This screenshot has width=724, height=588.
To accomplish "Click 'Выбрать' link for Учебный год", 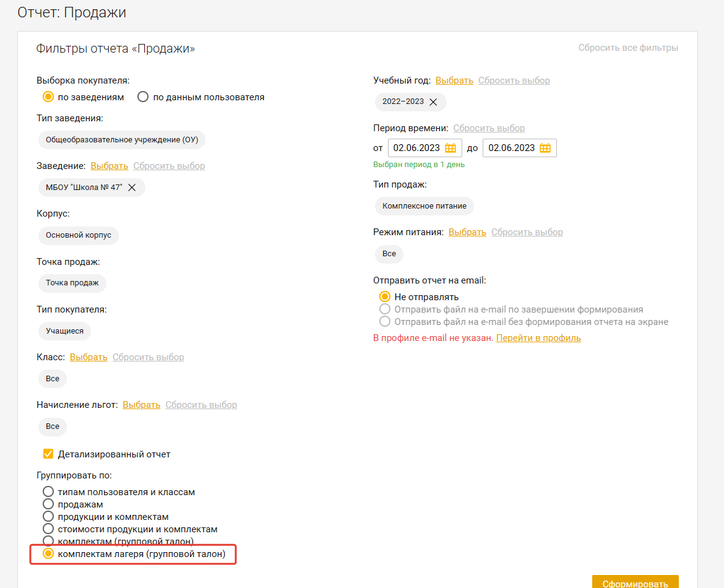I will point(454,80).
